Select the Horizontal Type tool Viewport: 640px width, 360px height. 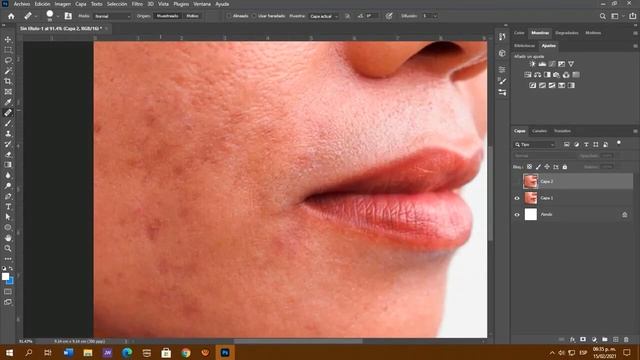click(8, 207)
